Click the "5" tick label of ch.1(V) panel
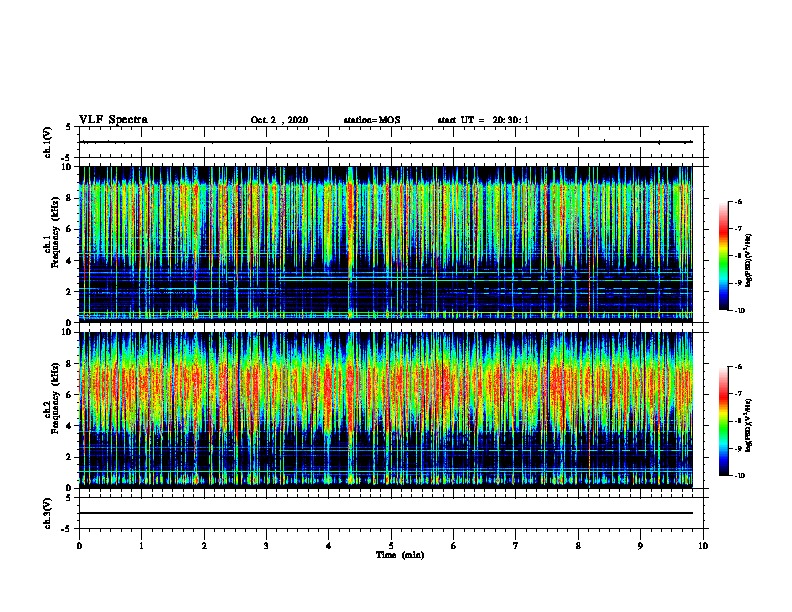This screenshot has height=612, width=792. [x=70, y=127]
